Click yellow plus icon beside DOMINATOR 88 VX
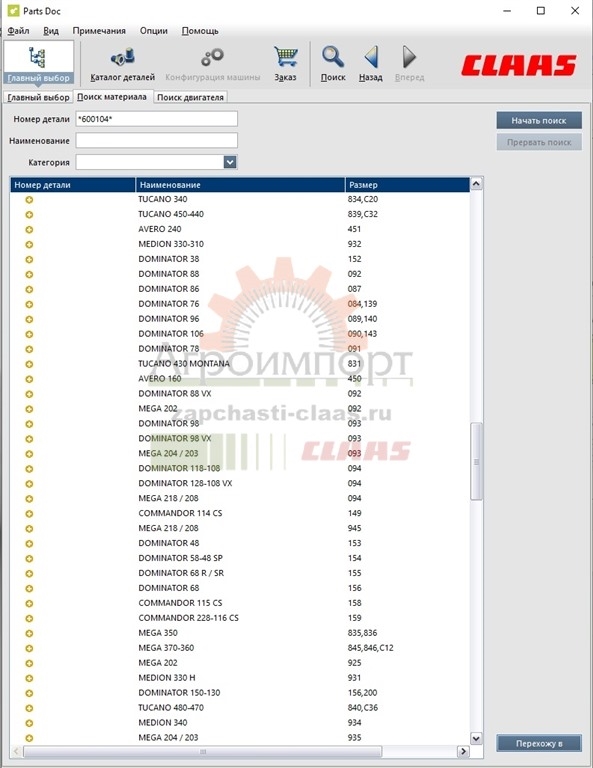Viewport: 593px width, 768px height. tap(29, 394)
